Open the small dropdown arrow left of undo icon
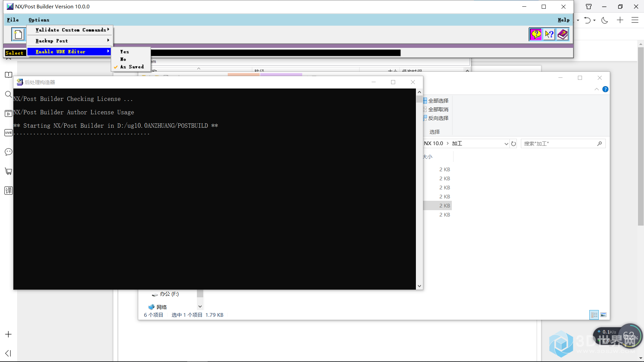The image size is (644, 362). 578,20
